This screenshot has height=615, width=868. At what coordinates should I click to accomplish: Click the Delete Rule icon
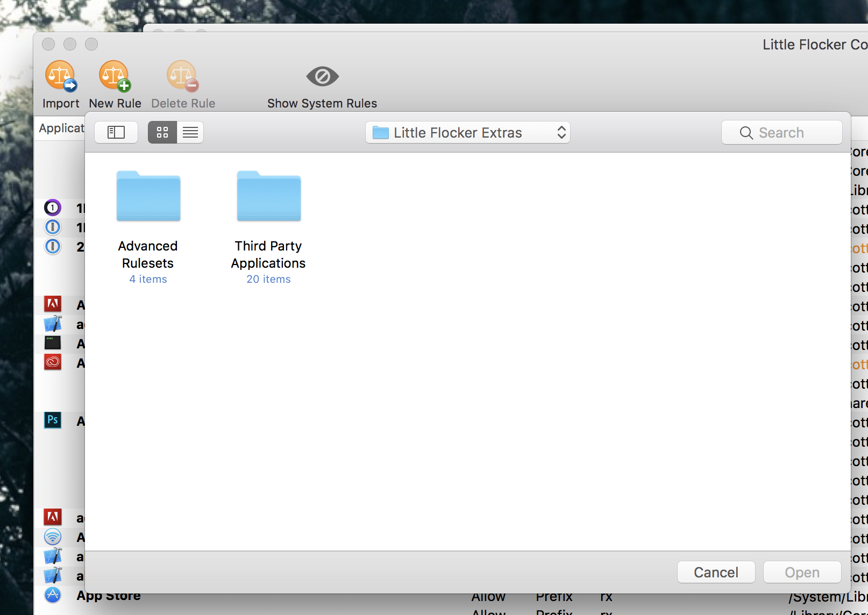coord(182,77)
